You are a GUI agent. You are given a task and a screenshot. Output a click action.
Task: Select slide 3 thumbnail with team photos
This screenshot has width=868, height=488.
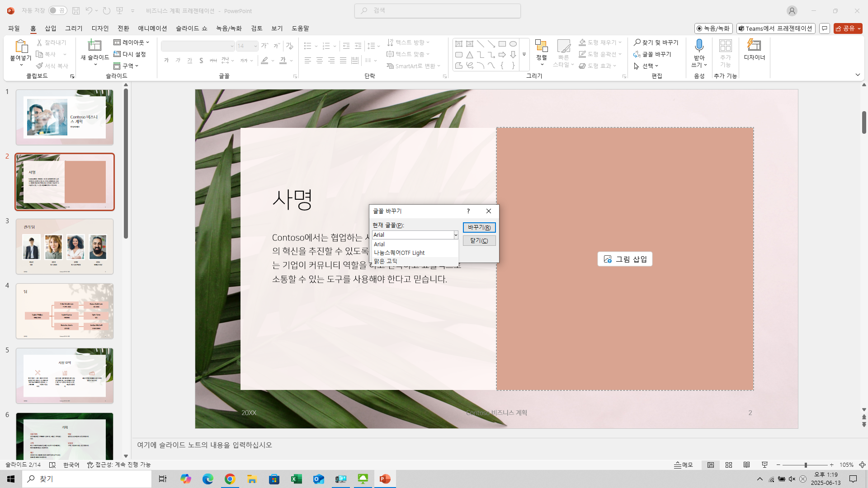point(65,247)
